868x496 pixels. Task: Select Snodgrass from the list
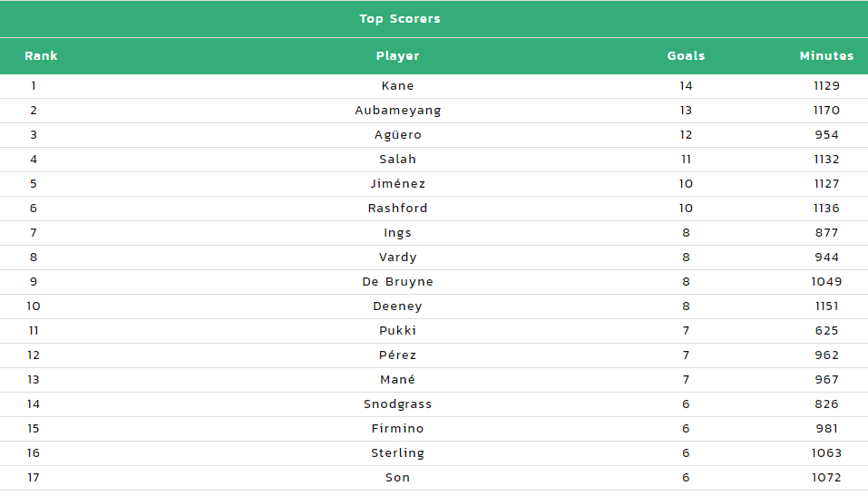397,404
